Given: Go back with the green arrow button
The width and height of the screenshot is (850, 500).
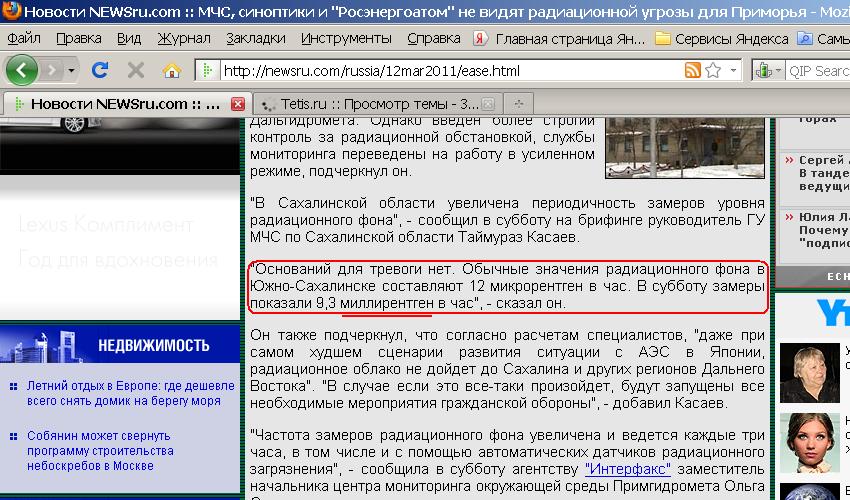Looking at the screenshot, I should (x=21, y=70).
